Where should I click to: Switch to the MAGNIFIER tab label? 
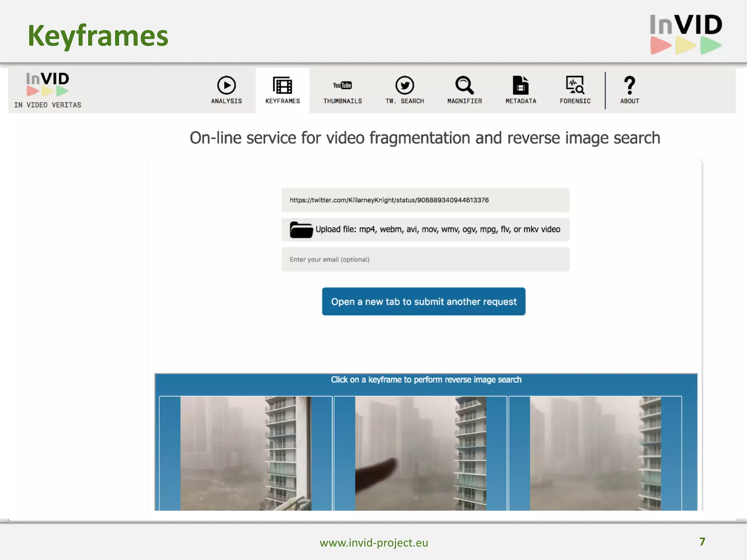pyautogui.click(x=465, y=101)
